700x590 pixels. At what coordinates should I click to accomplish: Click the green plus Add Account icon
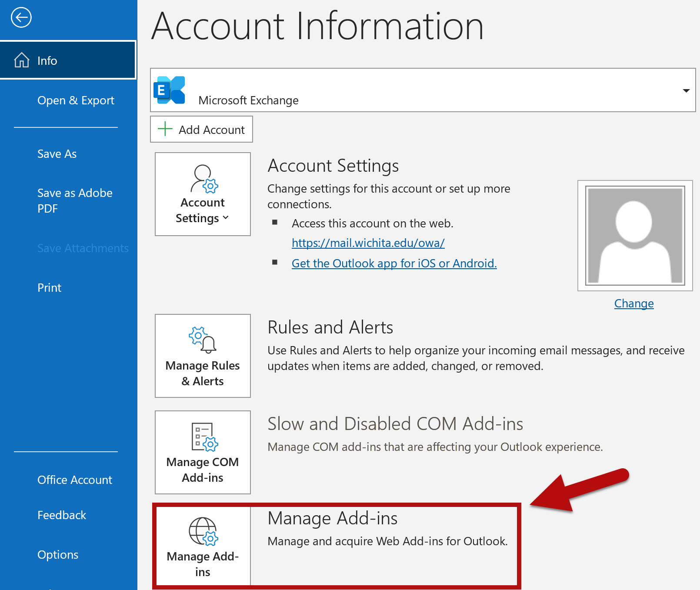pyautogui.click(x=165, y=129)
